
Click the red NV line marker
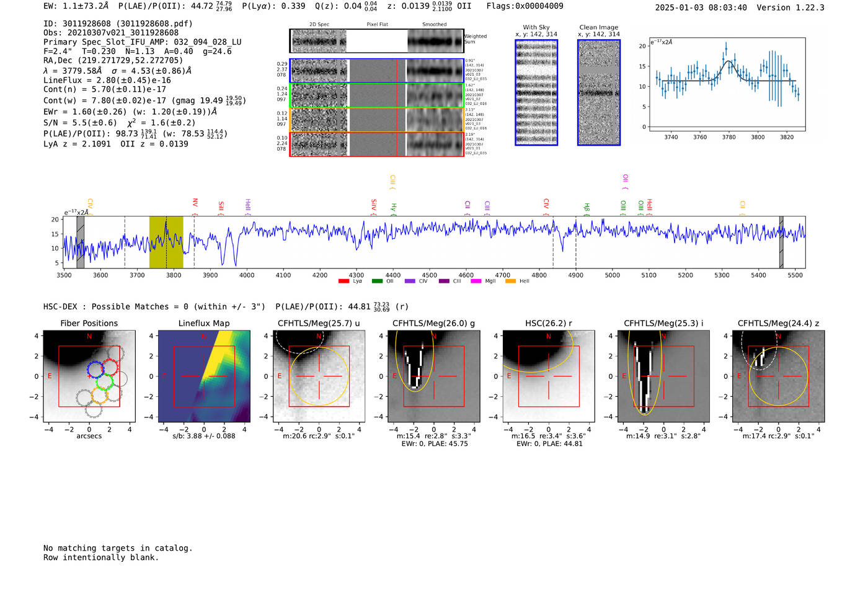[195, 207]
